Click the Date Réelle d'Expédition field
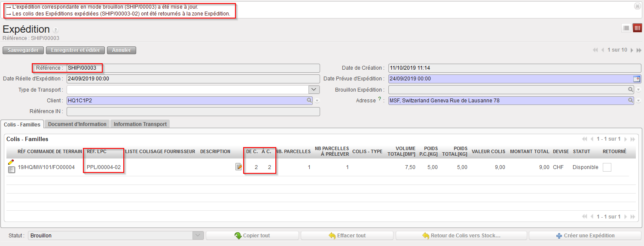644x246 pixels. click(x=193, y=79)
